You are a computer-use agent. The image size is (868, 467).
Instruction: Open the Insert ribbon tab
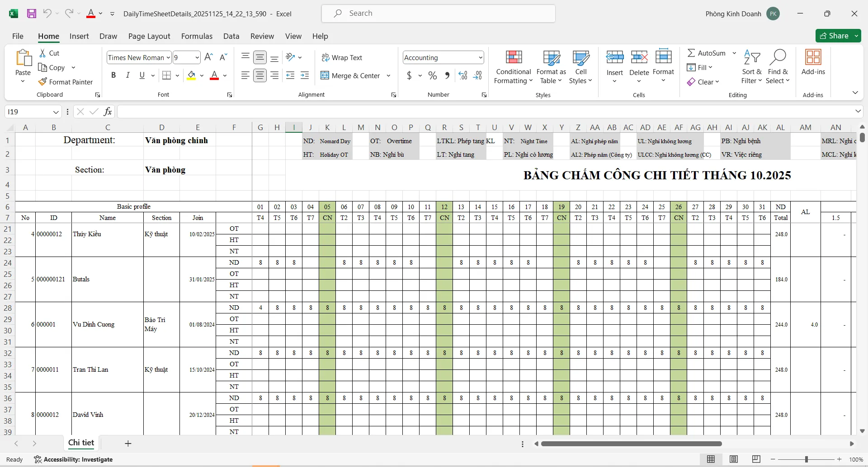79,36
